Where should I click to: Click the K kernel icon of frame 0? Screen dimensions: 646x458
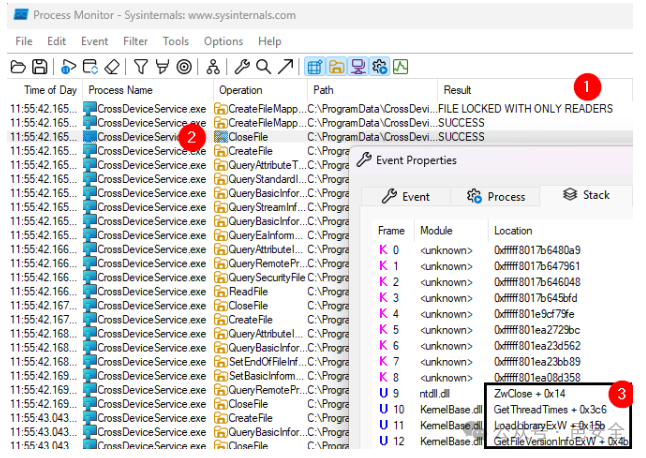(383, 250)
